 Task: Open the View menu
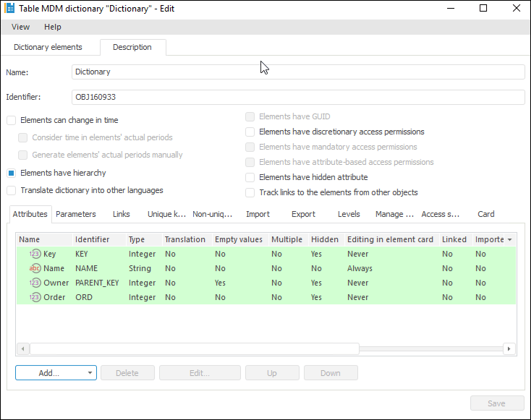pyautogui.click(x=20, y=27)
